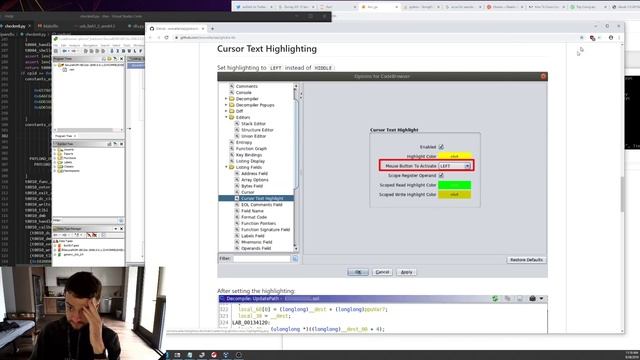The height and width of the screenshot is (360, 640).
Task: Click the Decompile panel refresh icon
Action: 495,299
